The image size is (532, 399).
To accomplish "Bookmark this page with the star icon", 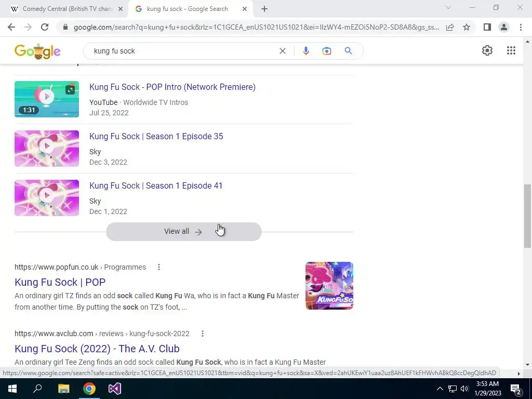I will [467, 27].
